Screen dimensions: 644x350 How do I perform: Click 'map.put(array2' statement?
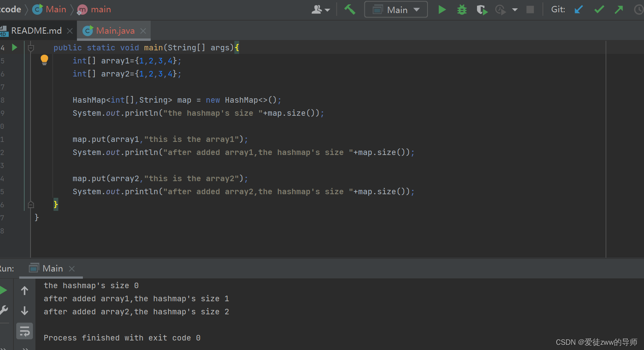coord(160,178)
